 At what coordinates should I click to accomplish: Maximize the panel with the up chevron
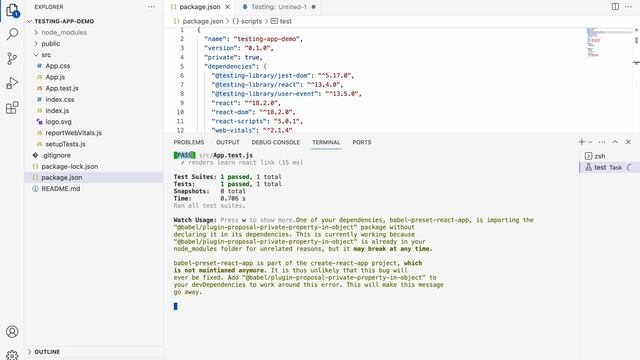pos(615,142)
